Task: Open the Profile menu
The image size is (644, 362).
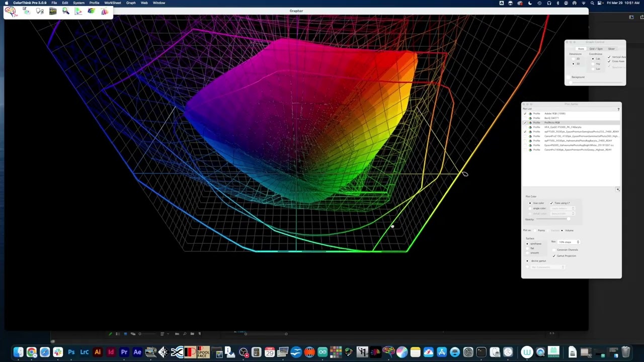Action: pyautogui.click(x=94, y=3)
